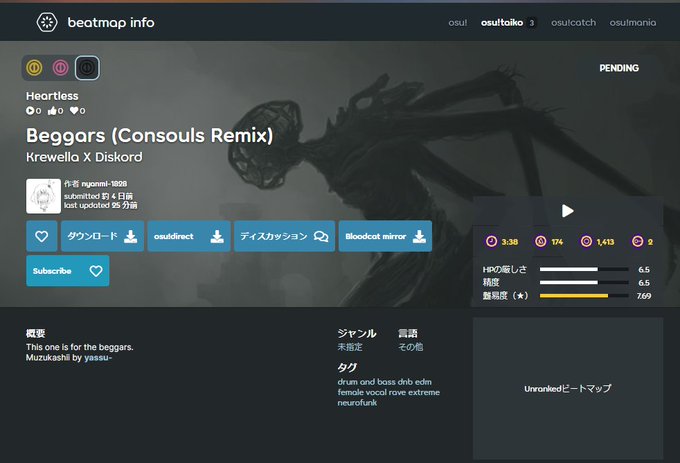
Task: Click the 1,413 circle count value
Action: [x=605, y=242]
